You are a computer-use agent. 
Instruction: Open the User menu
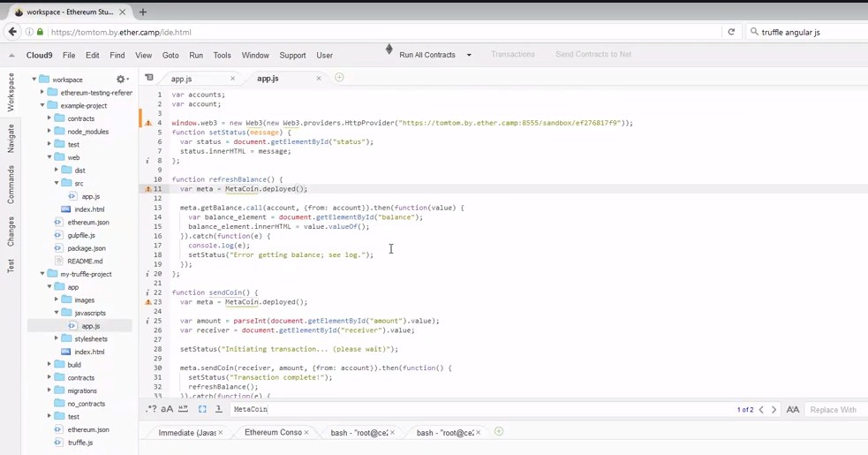click(x=324, y=56)
